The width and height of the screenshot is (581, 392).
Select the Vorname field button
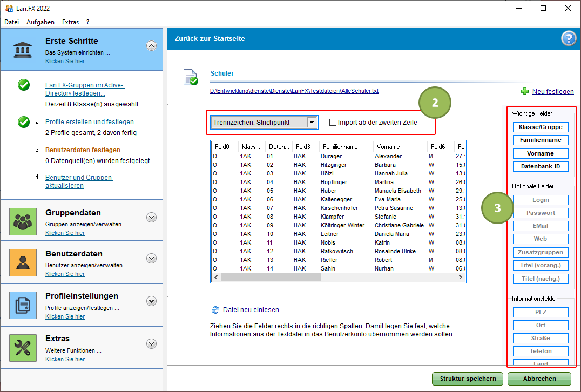pos(541,153)
